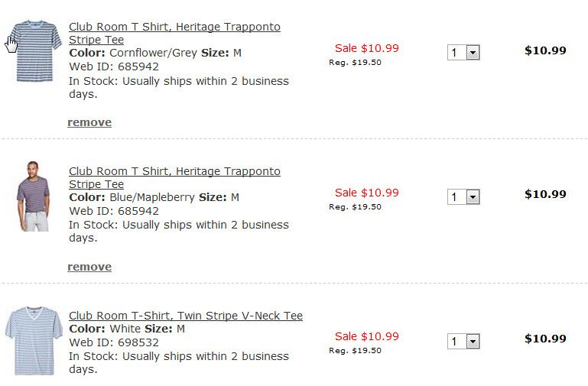Open the quantity dropdown for the Cornflower/Grey tee
This screenshot has width=588, height=386.
coord(463,53)
